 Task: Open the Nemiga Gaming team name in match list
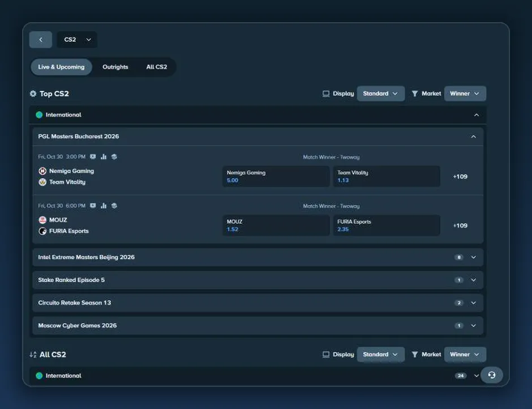pyautogui.click(x=71, y=171)
